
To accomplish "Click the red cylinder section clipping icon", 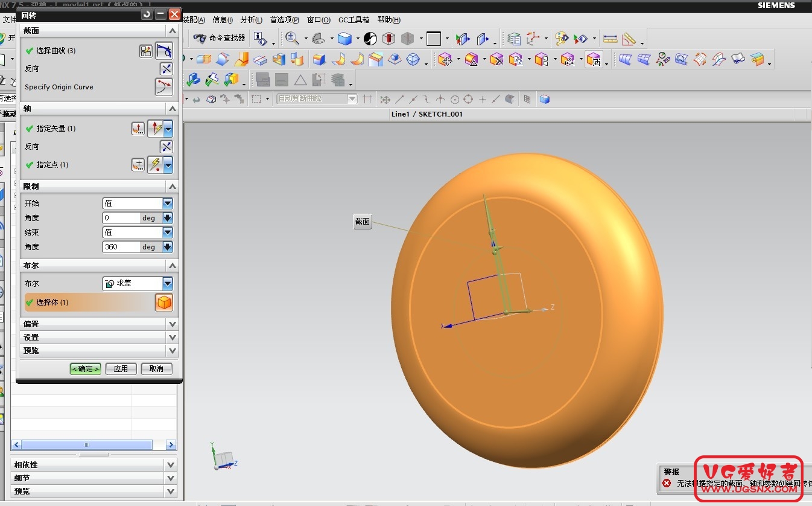I will (x=389, y=39).
